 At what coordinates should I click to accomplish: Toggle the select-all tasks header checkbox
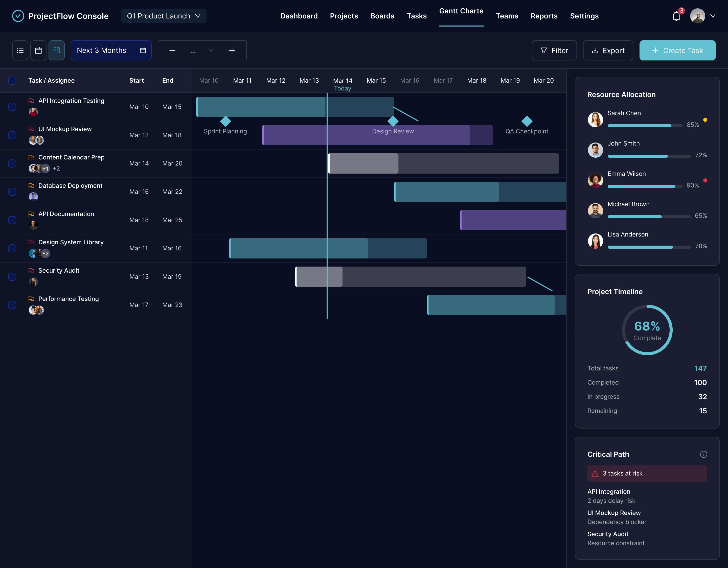click(12, 80)
